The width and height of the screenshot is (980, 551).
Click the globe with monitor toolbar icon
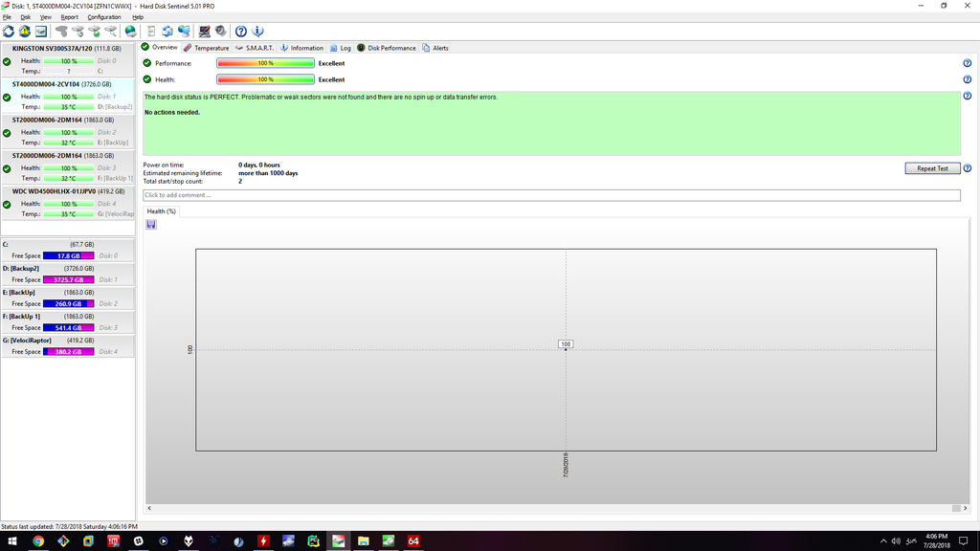[x=184, y=32]
